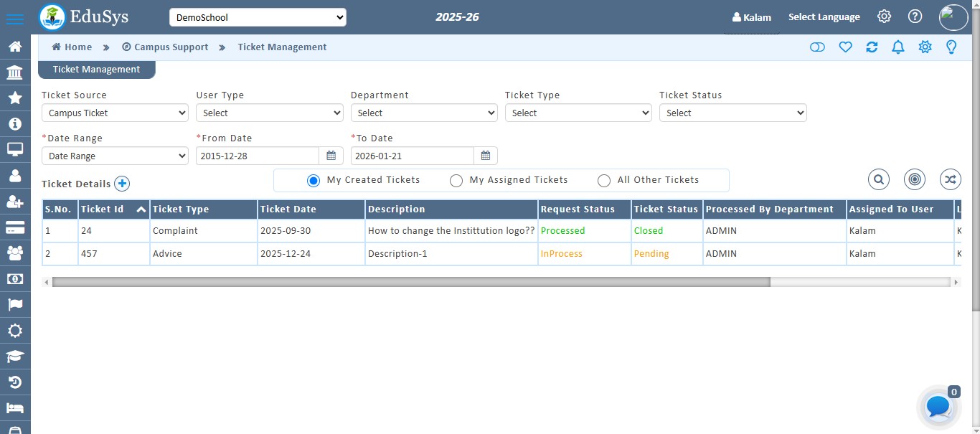Open the search icon near Ticket Details
Image resolution: width=980 pixels, height=434 pixels.
click(878, 179)
